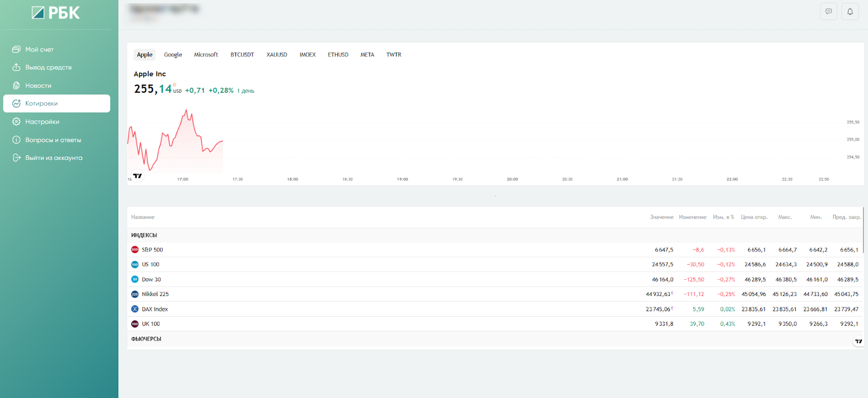
Task: Click the Apple Inc chart title
Action: coord(150,74)
